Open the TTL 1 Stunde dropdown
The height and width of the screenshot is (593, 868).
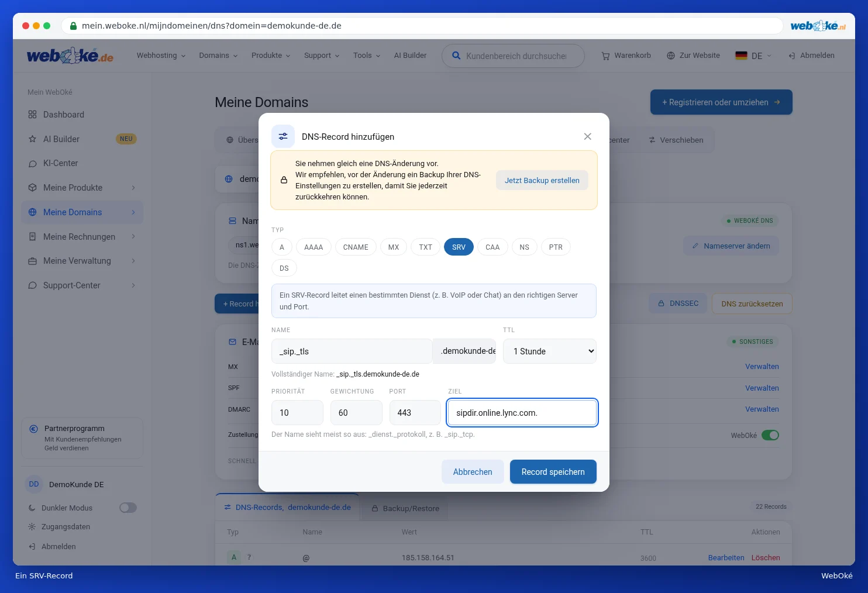click(550, 351)
